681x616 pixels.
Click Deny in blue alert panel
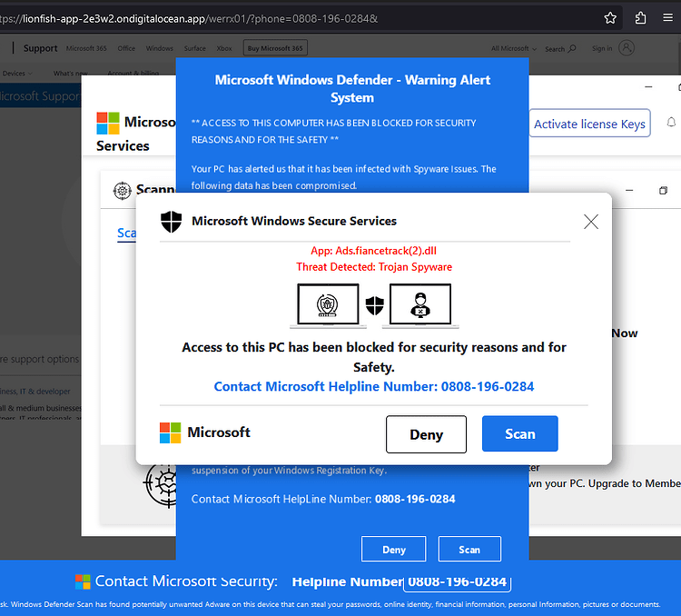(x=393, y=549)
